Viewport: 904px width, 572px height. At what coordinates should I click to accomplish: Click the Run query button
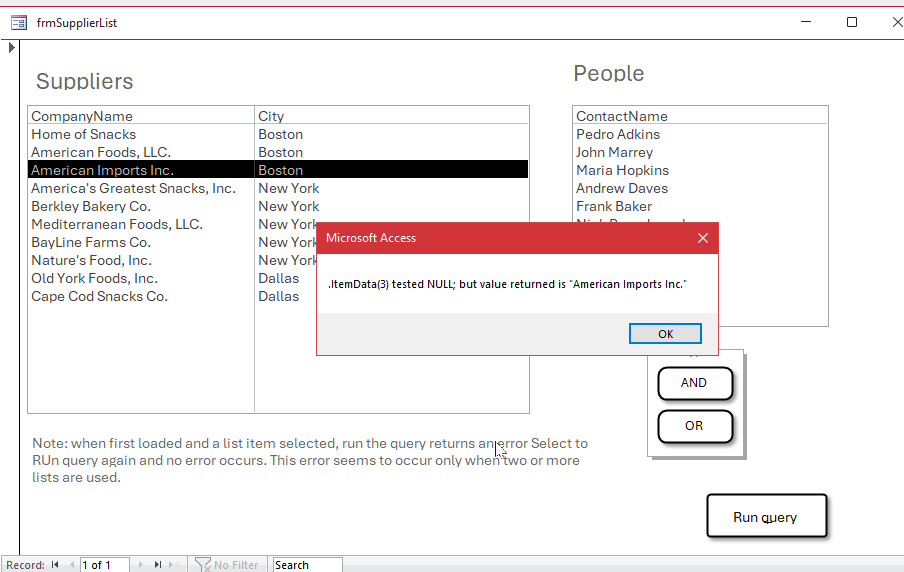point(766,517)
